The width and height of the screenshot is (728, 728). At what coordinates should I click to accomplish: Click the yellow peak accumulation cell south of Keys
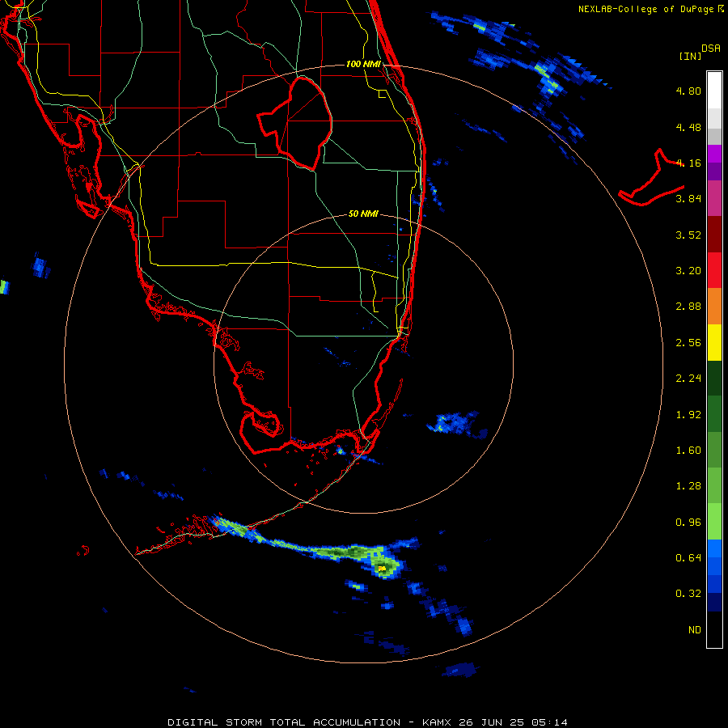click(382, 569)
